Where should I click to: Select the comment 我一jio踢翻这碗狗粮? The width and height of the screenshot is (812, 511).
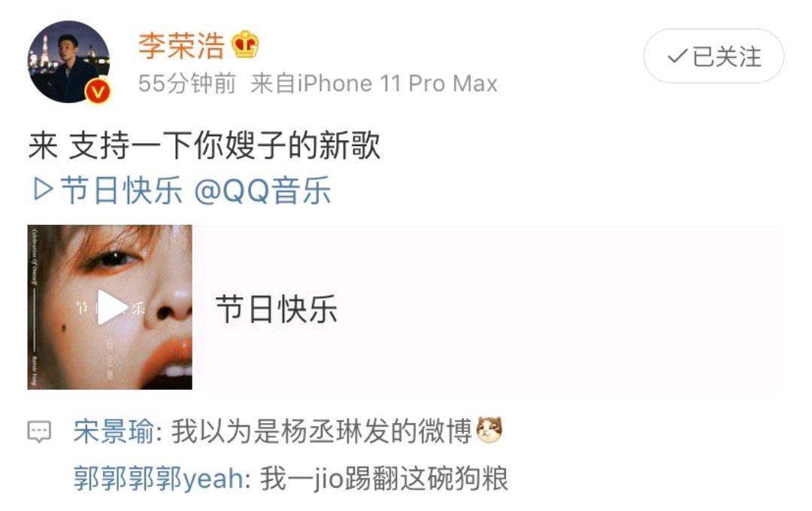tap(383, 478)
